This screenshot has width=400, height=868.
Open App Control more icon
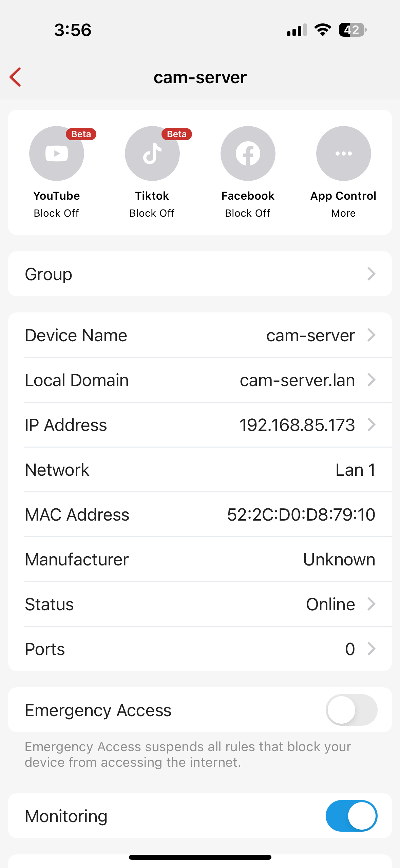pyautogui.click(x=343, y=153)
